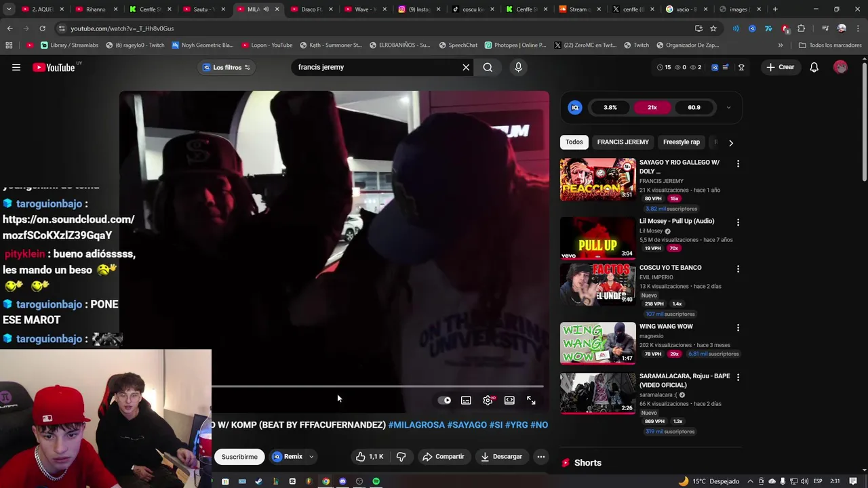
Task: Click the Crear create button
Action: [x=780, y=67]
